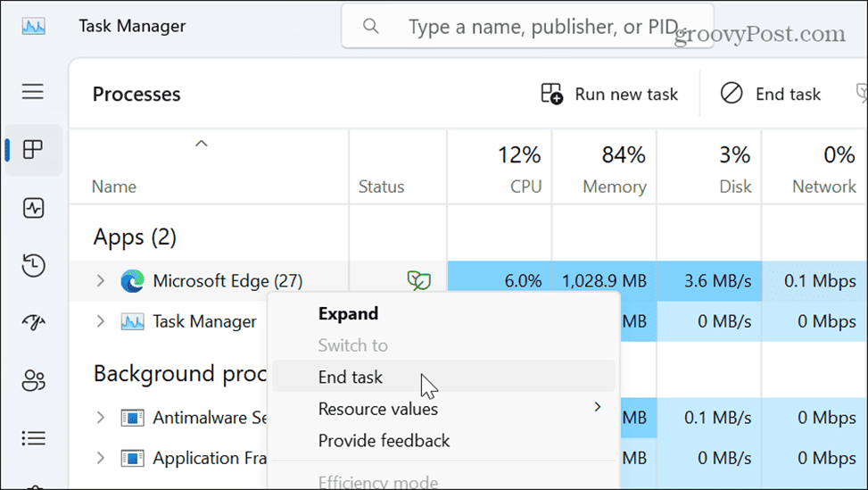Click the Microsoft Edge app icon
The height and width of the screenshot is (490, 868).
tap(132, 281)
